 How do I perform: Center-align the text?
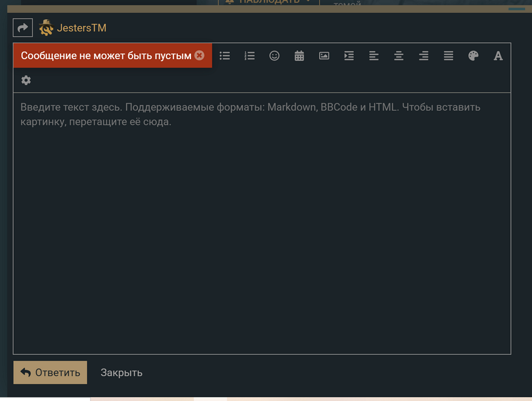pyautogui.click(x=398, y=56)
